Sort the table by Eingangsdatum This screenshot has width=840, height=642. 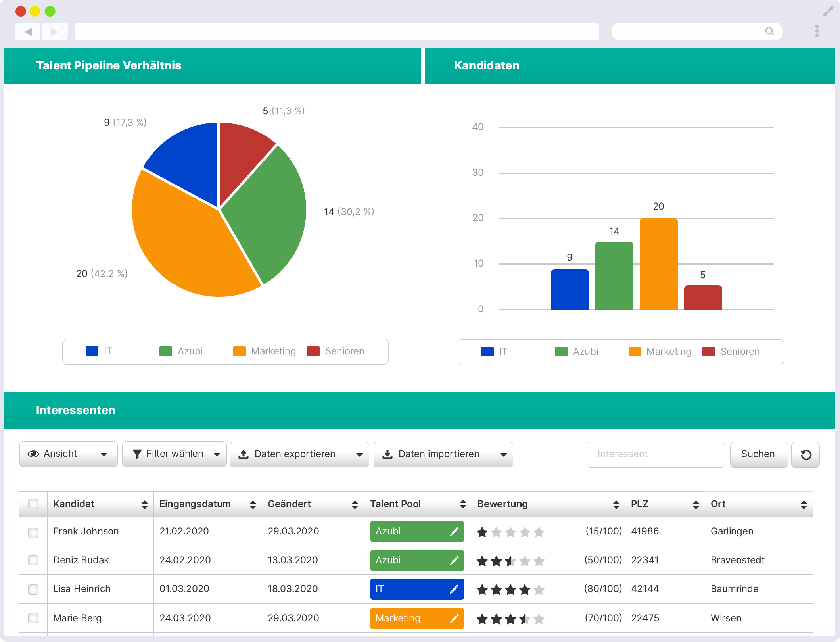click(252, 504)
